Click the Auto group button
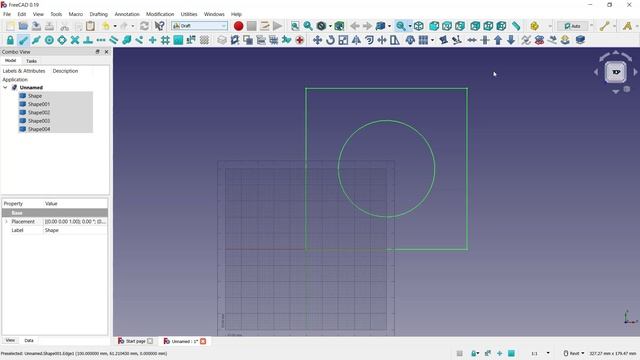 pyautogui.click(x=573, y=26)
